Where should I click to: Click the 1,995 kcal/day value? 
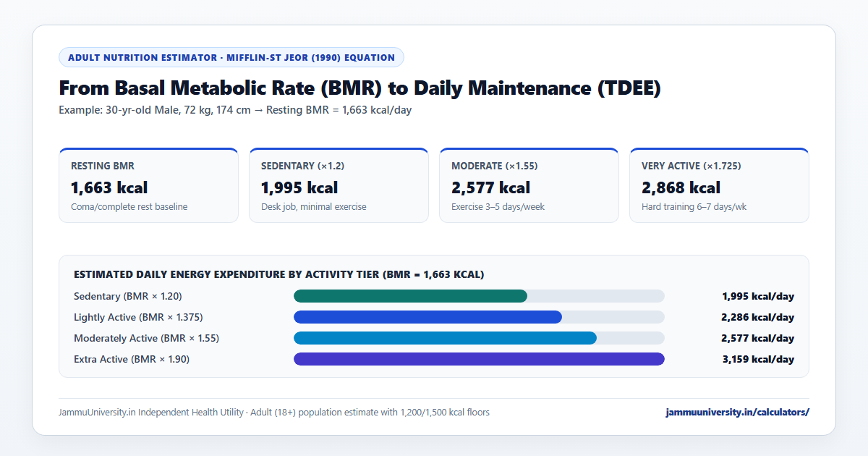coord(758,296)
